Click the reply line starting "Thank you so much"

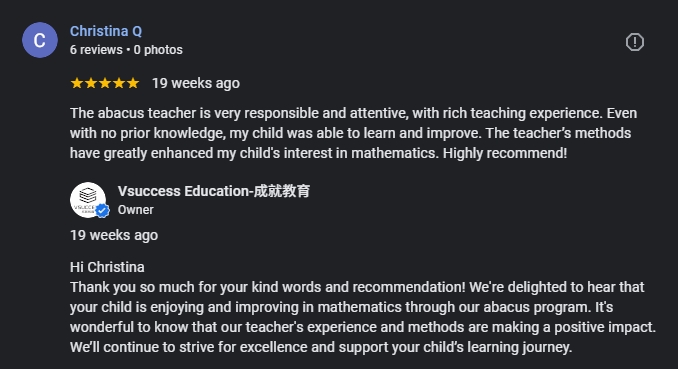click(x=357, y=287)
